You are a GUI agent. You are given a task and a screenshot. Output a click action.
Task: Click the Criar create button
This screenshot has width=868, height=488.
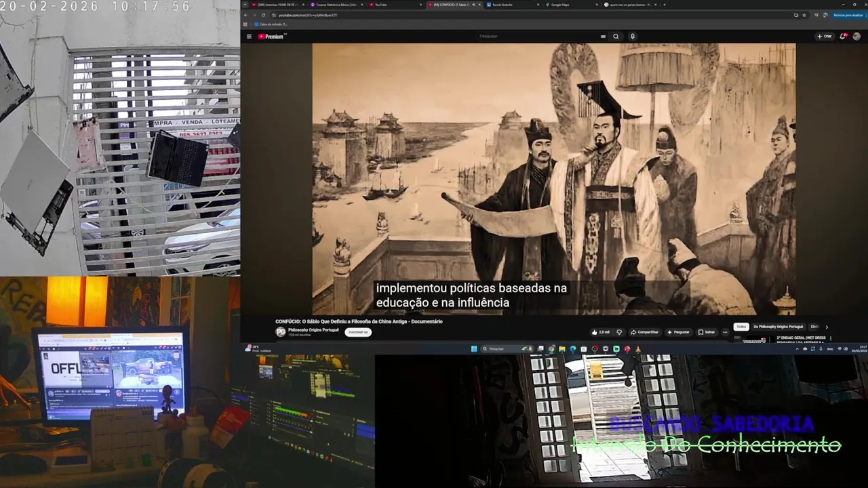[x=825, y=36]
